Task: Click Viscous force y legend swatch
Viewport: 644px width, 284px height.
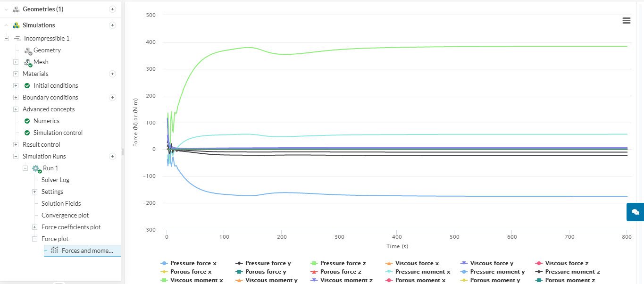Action: 464,263
